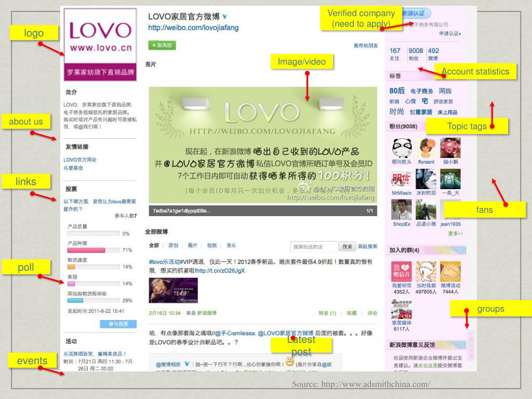Open fan avatar 一条_大
This screenshot has height=399, width=532.
click(450, 179)
